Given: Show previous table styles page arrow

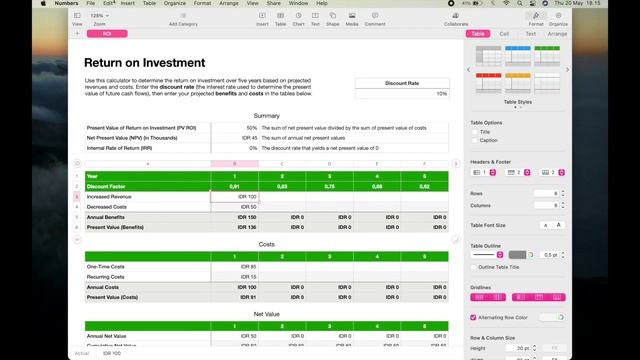Looking at the screenshot, I should (469, 70).
